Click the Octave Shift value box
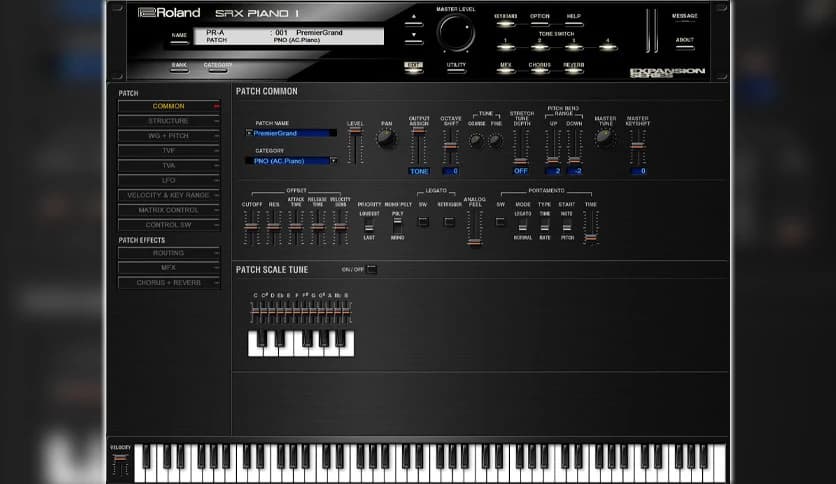836x484 pixels. [x=451, y=171]
